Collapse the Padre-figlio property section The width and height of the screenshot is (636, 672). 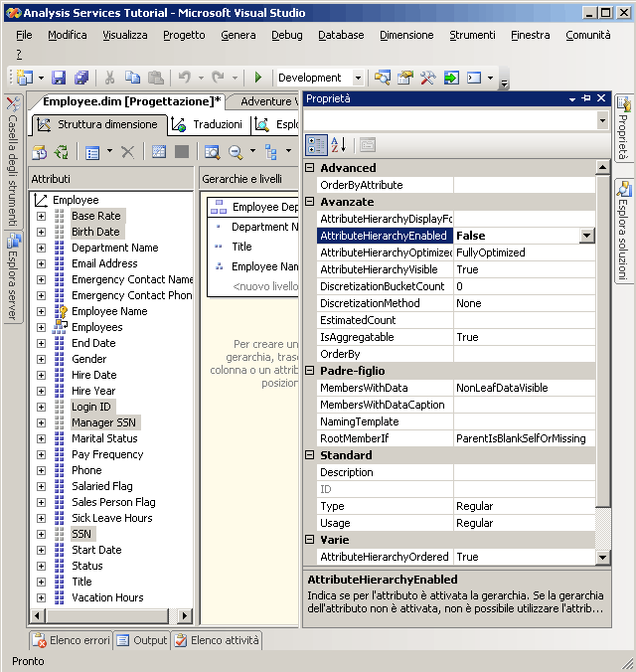click(310, 371)
